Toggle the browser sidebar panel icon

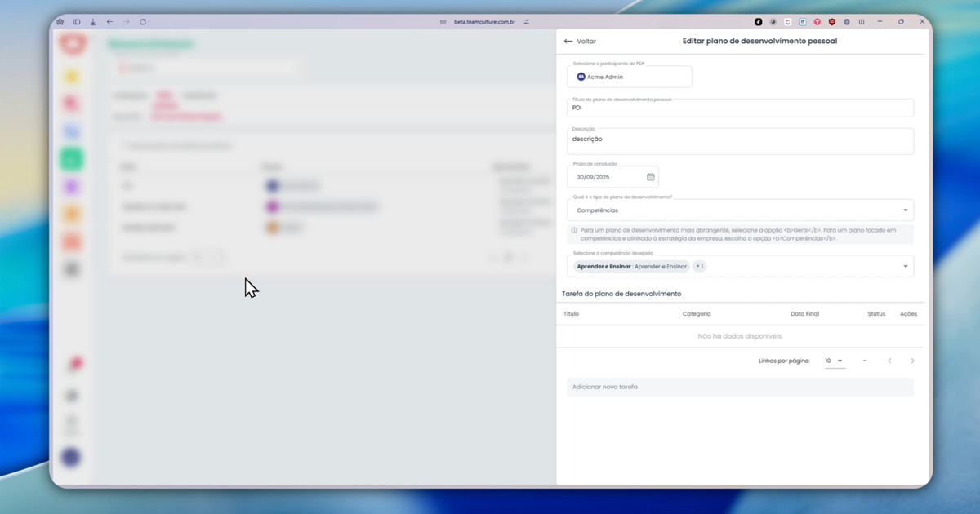(77, 22)
